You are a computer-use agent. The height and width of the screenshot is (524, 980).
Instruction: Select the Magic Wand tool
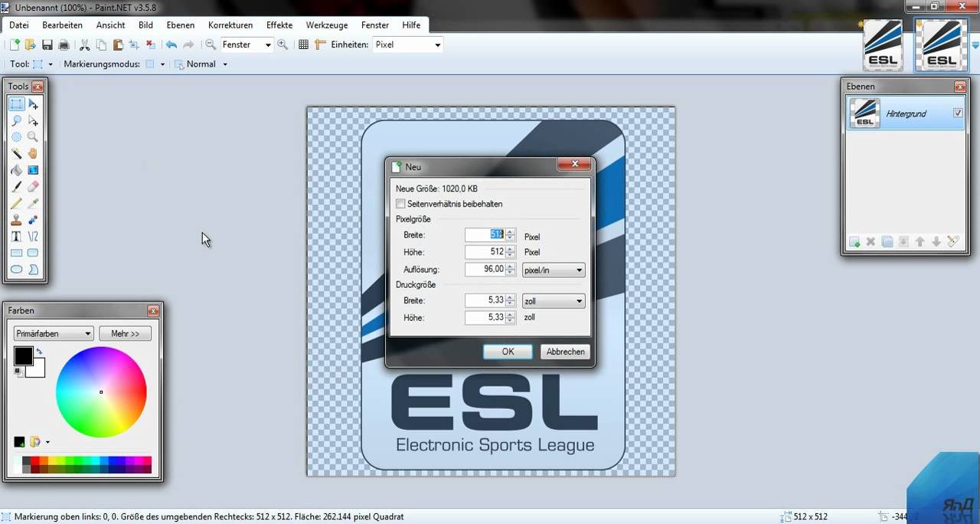[x=16, y=153]
